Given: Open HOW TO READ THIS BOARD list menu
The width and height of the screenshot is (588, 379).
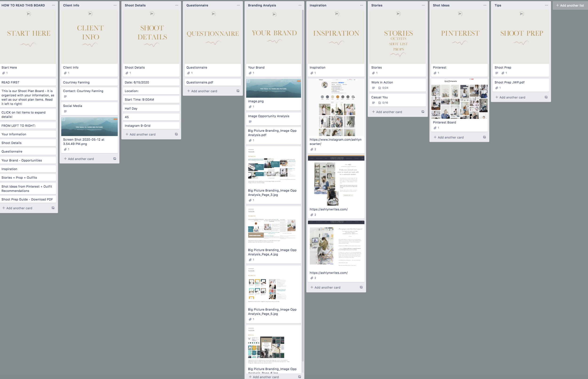Looking at the screenshot, I should pos(53,5).
